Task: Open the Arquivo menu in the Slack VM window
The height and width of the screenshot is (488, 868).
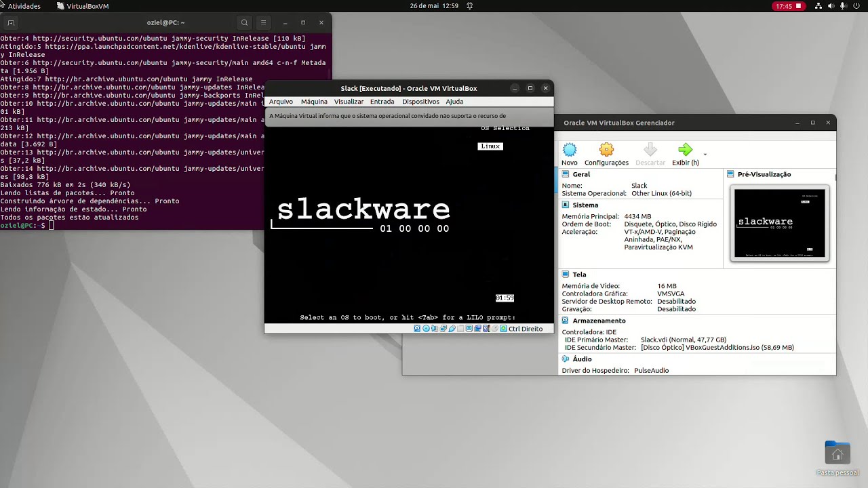Action: click(x=281, y=102)
